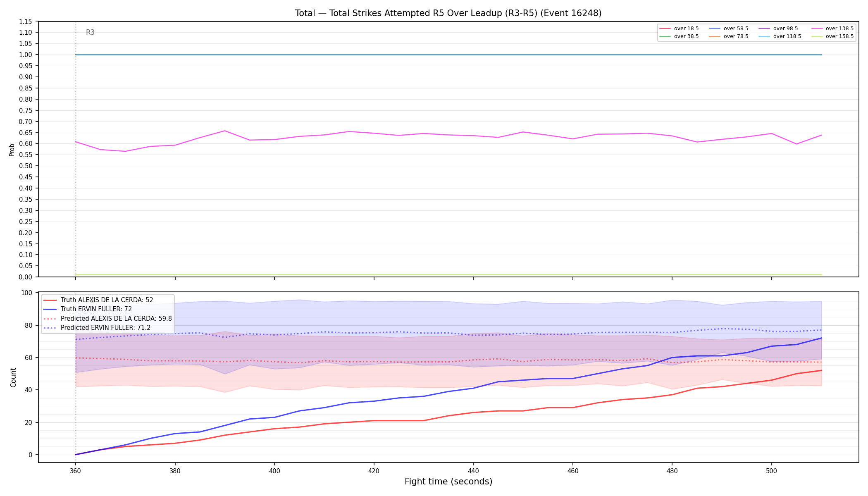868x496 pixels.
Task: Click the 1.15 probability tick label
Action: pos(26,21)
